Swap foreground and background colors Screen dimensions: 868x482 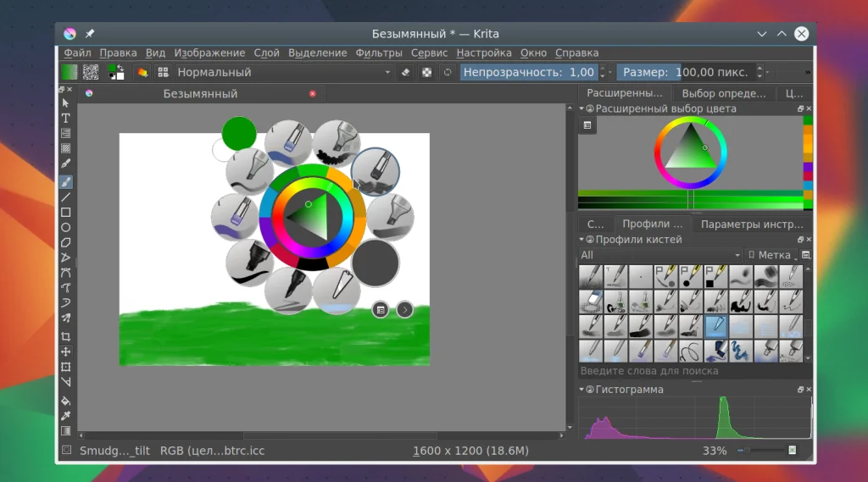(x=120, y=68)
